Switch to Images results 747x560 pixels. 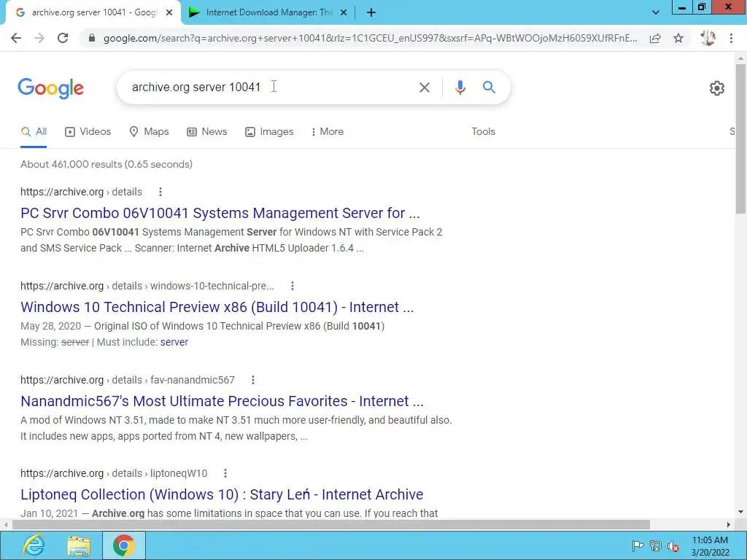(269, 131)
